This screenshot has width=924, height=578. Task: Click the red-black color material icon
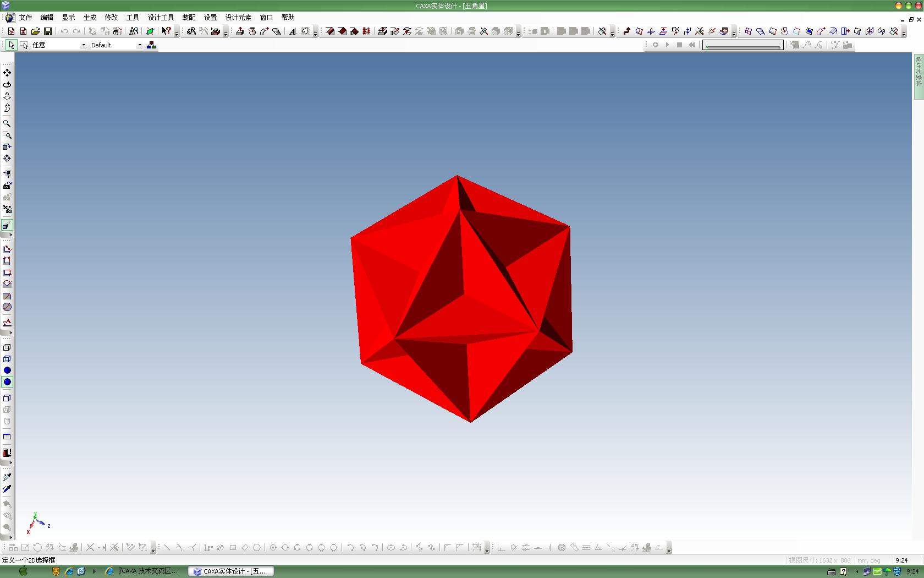[x=7, y=452]
